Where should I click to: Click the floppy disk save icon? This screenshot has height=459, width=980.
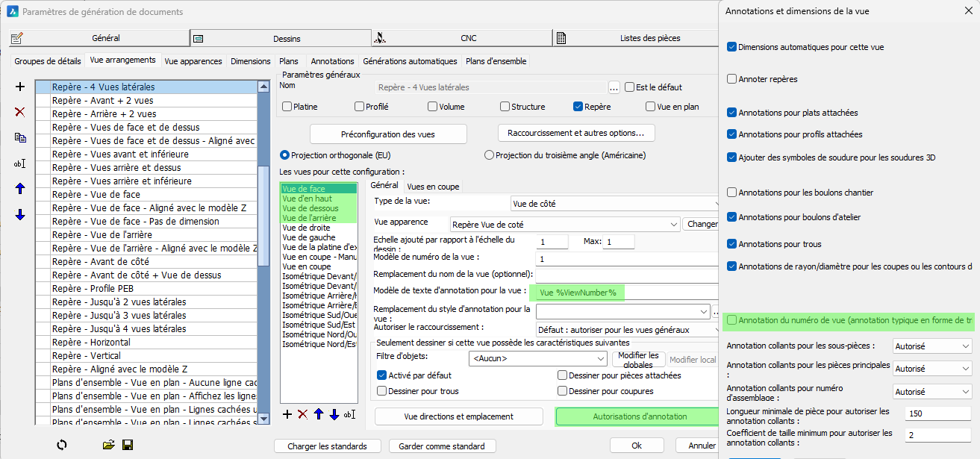(128, 445)
